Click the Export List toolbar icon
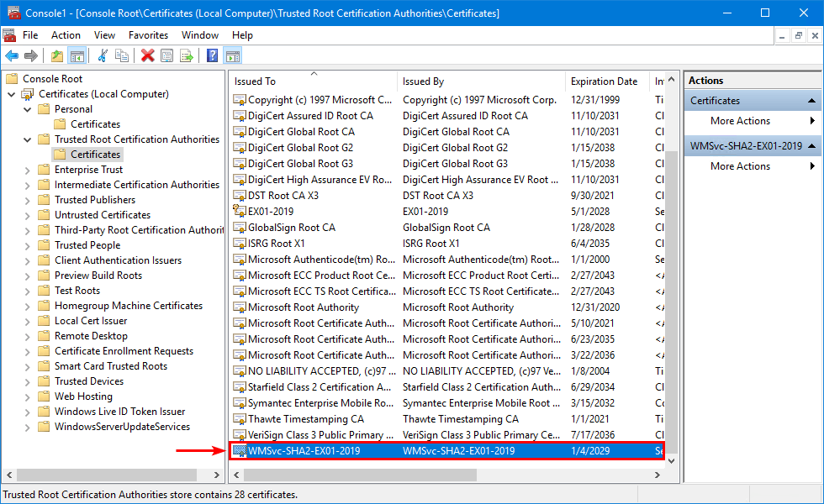The width and height of the screenshot is (824, 504). (x=187, y=55)
